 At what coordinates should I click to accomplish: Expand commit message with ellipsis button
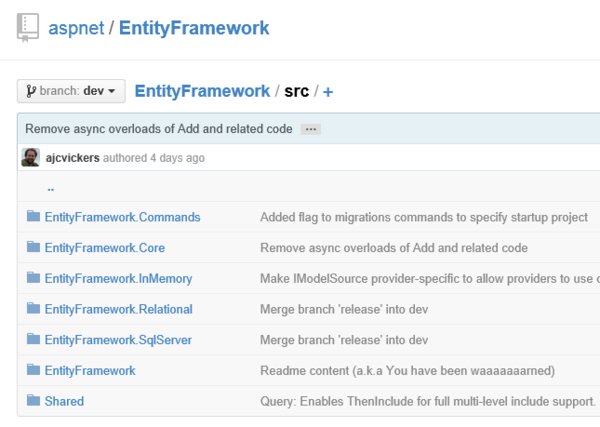pyautogui.click(x=311, y=129)
